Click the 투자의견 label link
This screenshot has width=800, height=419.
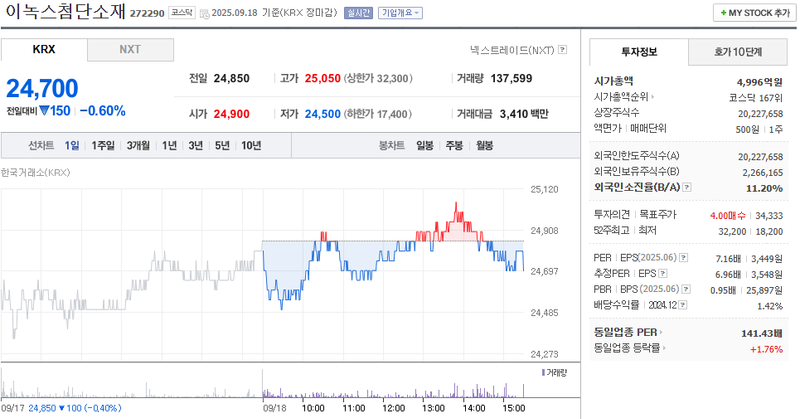[x=612, y=215]
